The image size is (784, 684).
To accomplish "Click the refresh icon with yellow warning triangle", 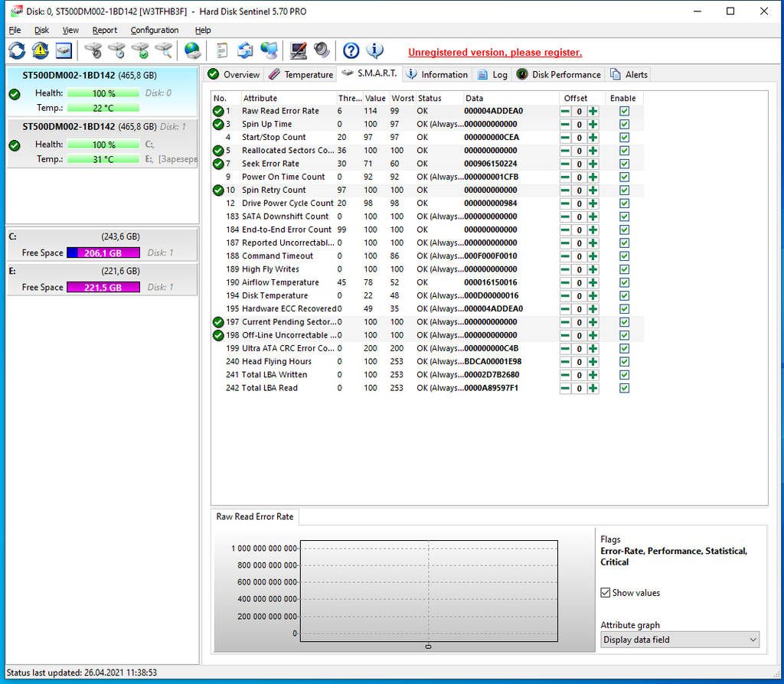I will [40, 51].
